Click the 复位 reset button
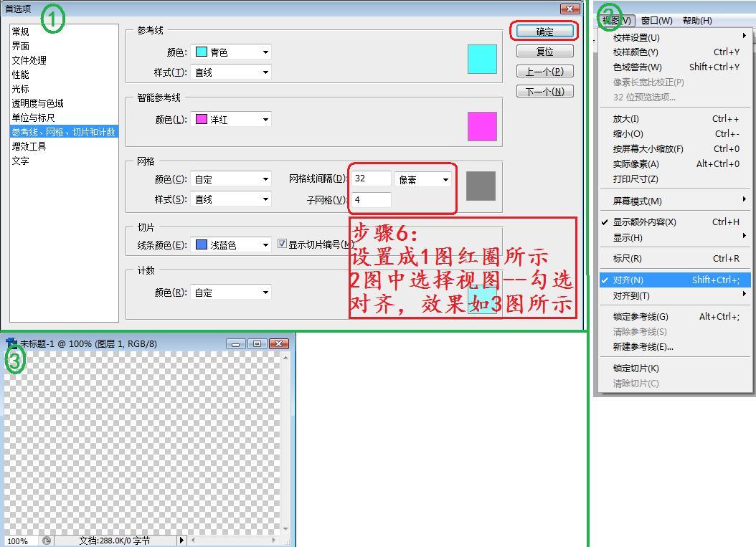This screenshot has width=756, height=547. click(x=545, y=52)
